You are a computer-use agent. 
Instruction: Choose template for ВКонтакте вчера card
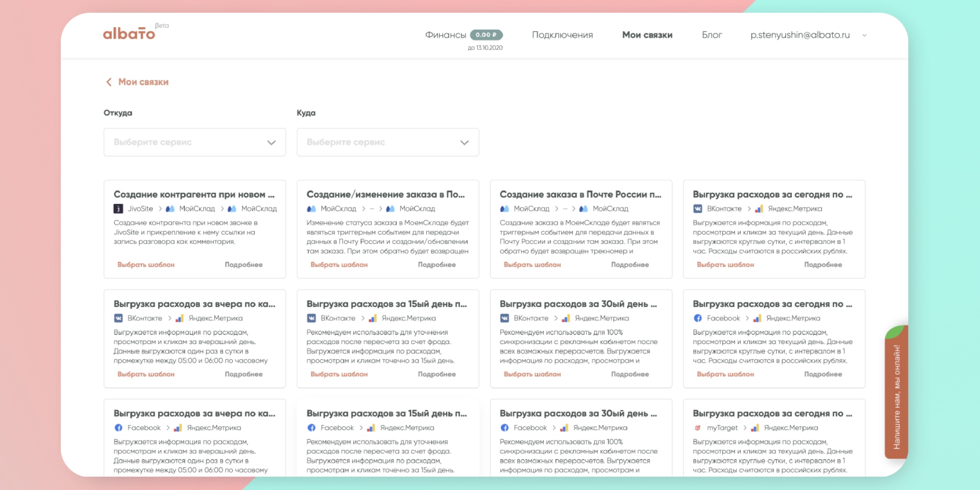(x=146, y=374)
